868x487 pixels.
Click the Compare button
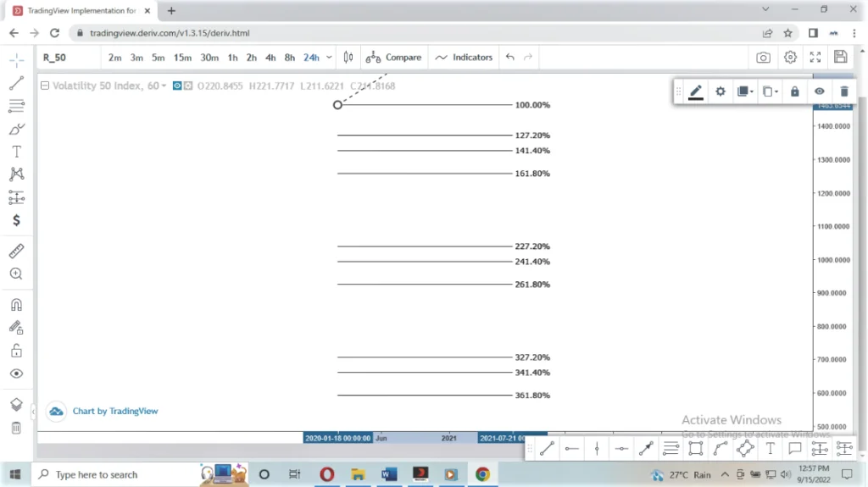coord(393,57)
